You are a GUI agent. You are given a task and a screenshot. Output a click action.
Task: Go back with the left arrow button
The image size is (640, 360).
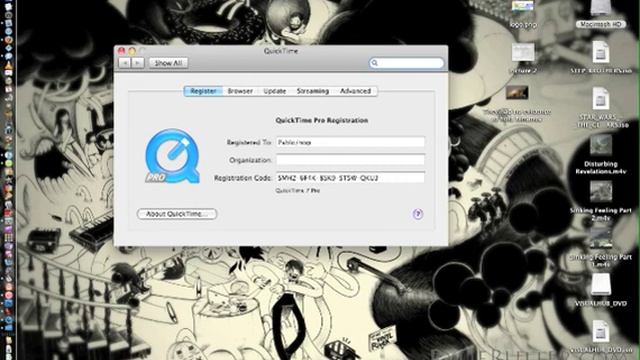125,63
